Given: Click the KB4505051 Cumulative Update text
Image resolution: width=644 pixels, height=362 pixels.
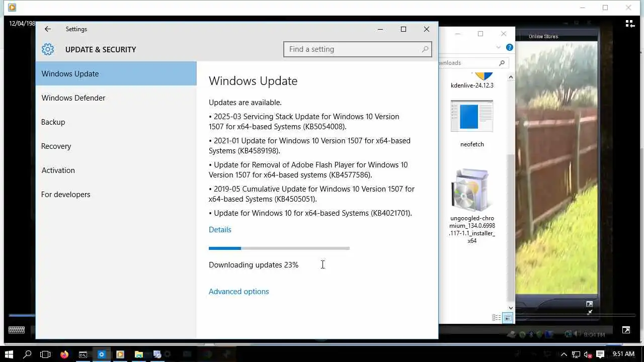Looking at the screenshot, I should [311, 194].
